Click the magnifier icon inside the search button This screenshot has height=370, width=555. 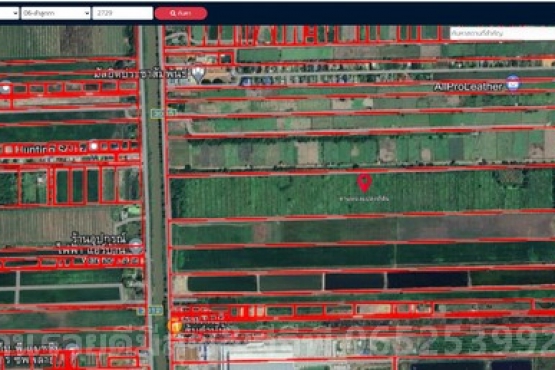(x=173, y=13)
